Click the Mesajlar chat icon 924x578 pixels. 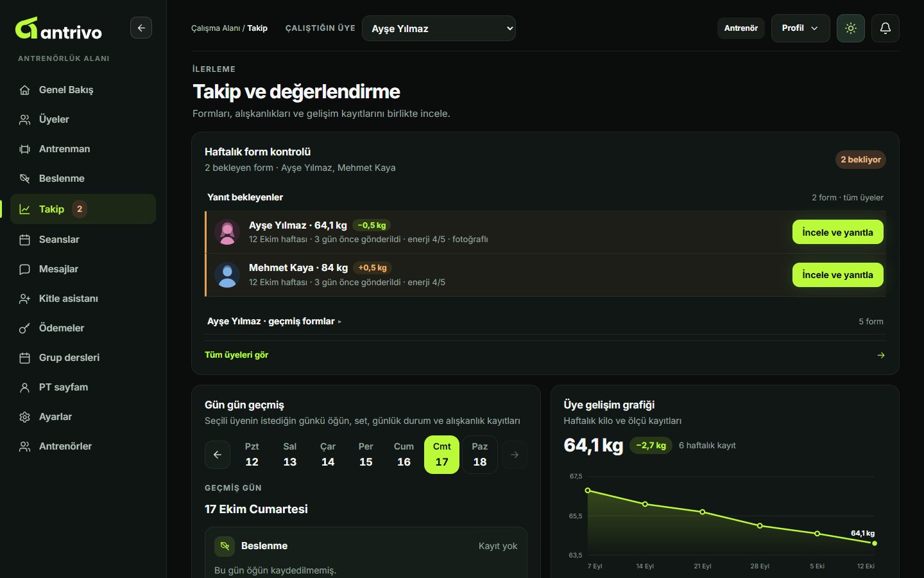(x=25, y=269)
